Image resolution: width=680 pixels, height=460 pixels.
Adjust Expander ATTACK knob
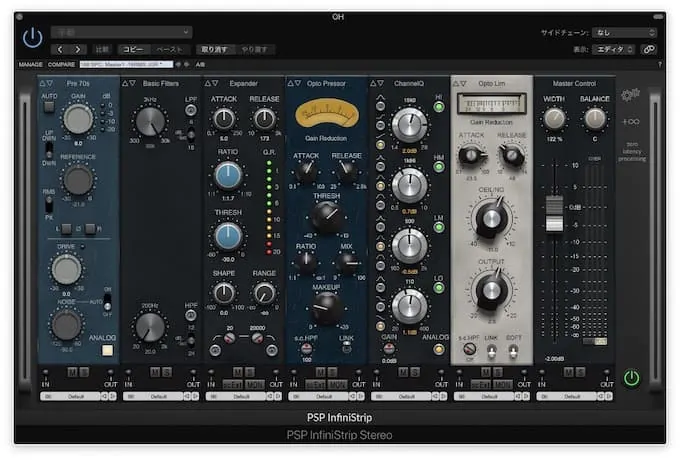tap(224, 119)
